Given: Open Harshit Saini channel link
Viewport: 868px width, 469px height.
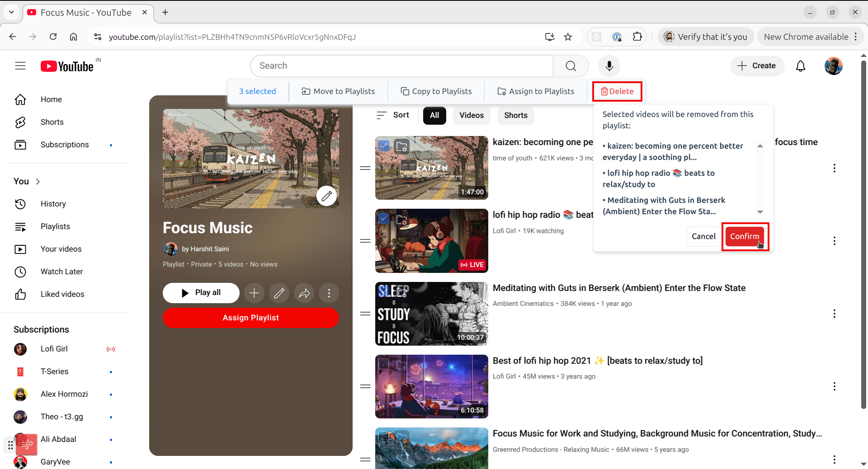Looking at the screenshot, I should tap(205, 249).
